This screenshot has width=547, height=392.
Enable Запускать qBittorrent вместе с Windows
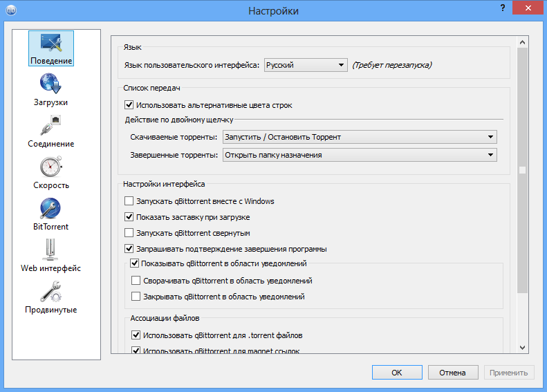[x=129, y=201]
